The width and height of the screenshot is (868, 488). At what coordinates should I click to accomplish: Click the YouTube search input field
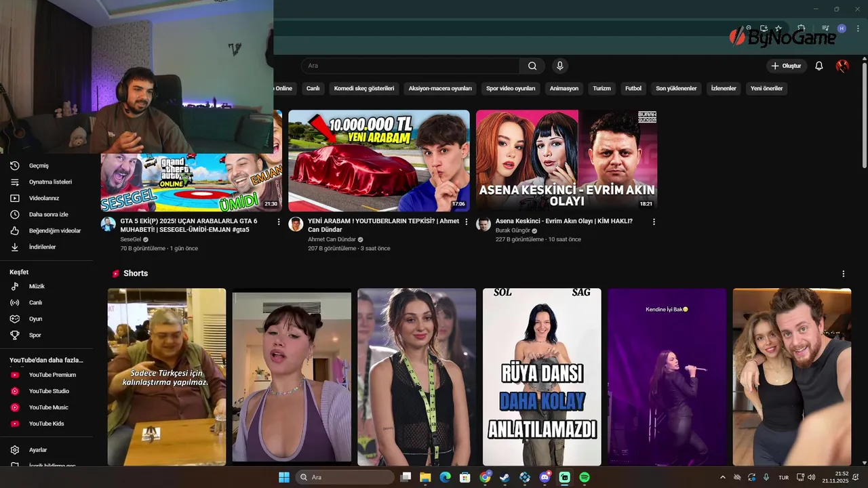(410, 66)
